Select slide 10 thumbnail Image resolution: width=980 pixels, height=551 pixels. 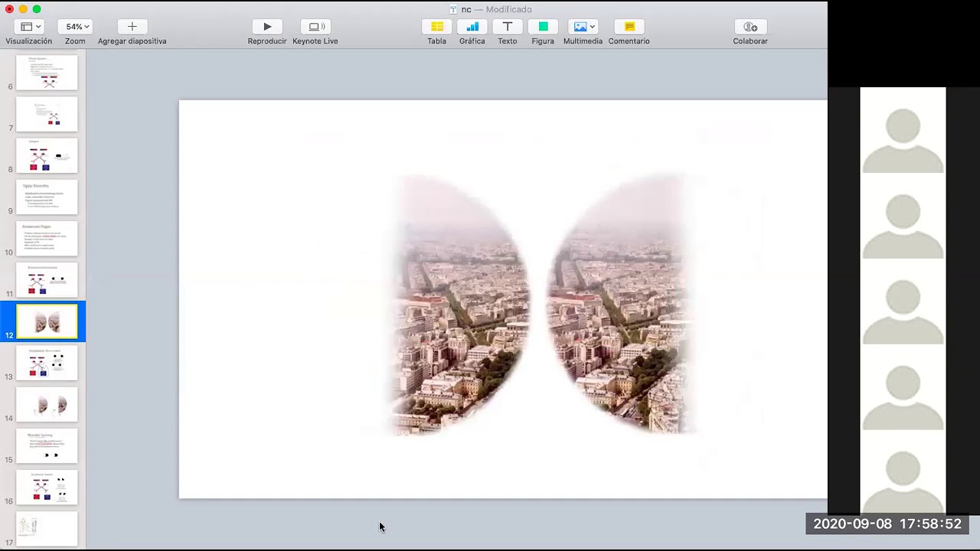click(47, 238)
